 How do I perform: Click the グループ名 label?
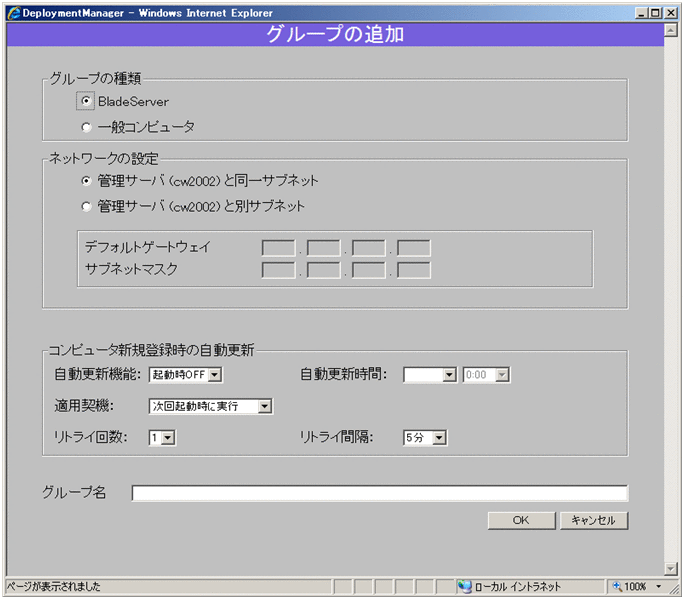click(x=74, y=492)
